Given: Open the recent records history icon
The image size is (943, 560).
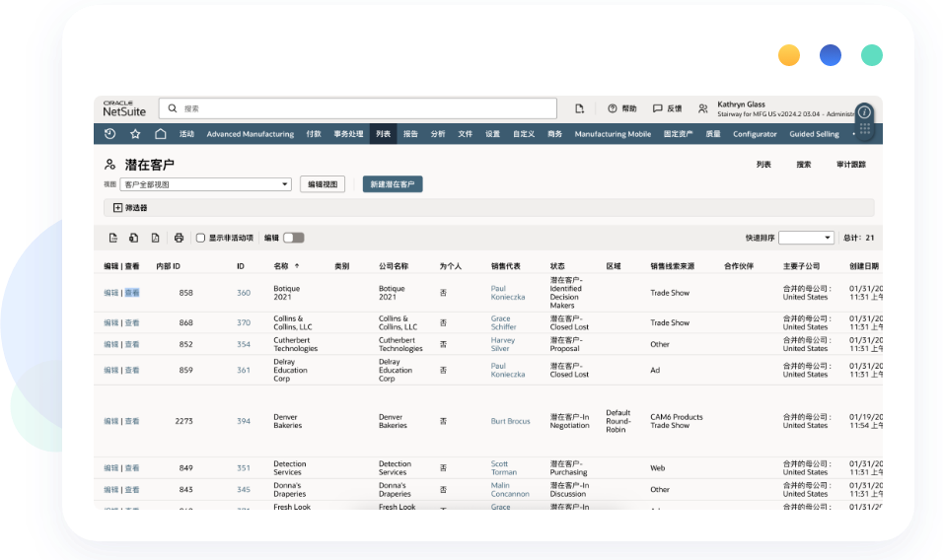Looking at the screenshot, I should [x=109, y=134].
